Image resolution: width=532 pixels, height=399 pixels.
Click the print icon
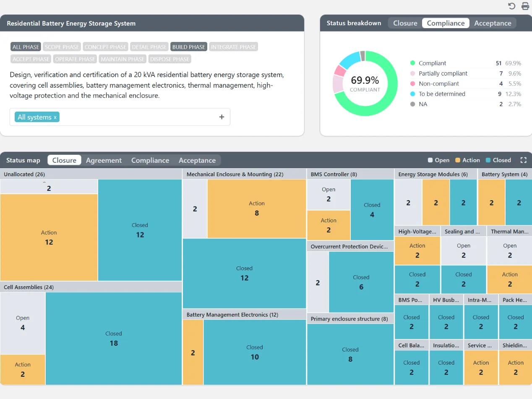coord(525,6)
